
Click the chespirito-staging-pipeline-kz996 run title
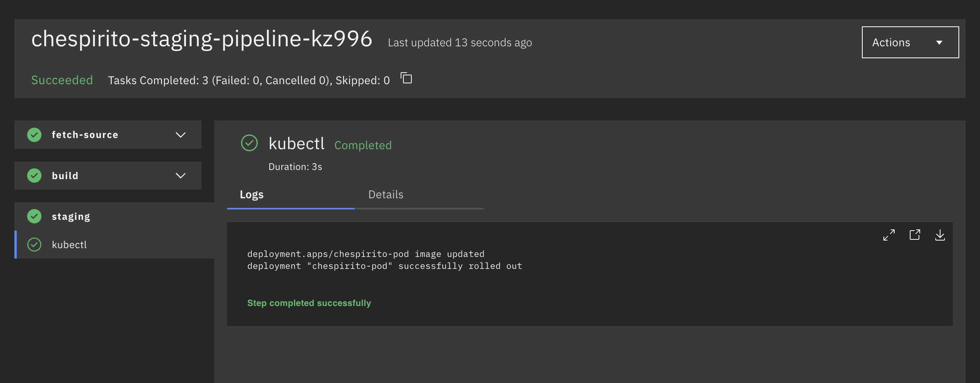point(202,39)
